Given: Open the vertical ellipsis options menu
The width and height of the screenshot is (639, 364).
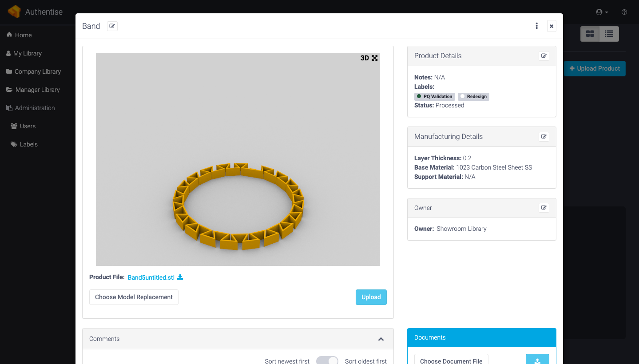Looking at the screenshot, I should pyautogui.click(x=536, y=26).
